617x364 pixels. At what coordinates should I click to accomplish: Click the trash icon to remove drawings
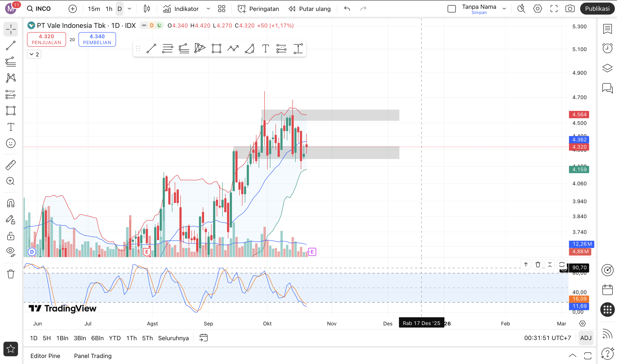11,274
